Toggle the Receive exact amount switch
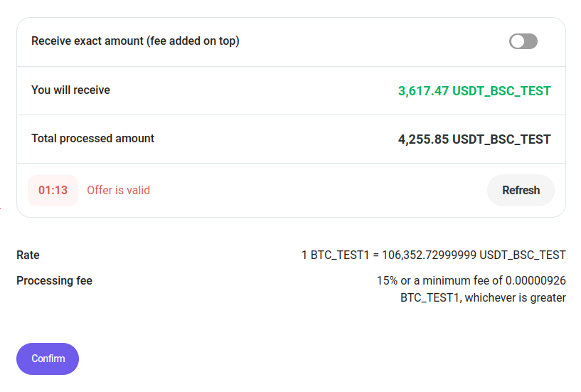 click(x=523, y=41)
